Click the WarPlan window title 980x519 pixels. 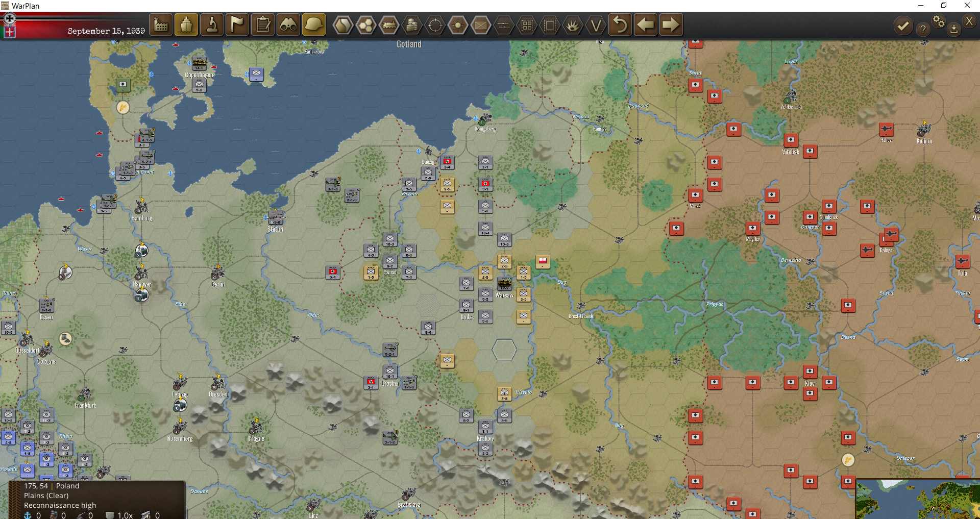click(25, 6)
